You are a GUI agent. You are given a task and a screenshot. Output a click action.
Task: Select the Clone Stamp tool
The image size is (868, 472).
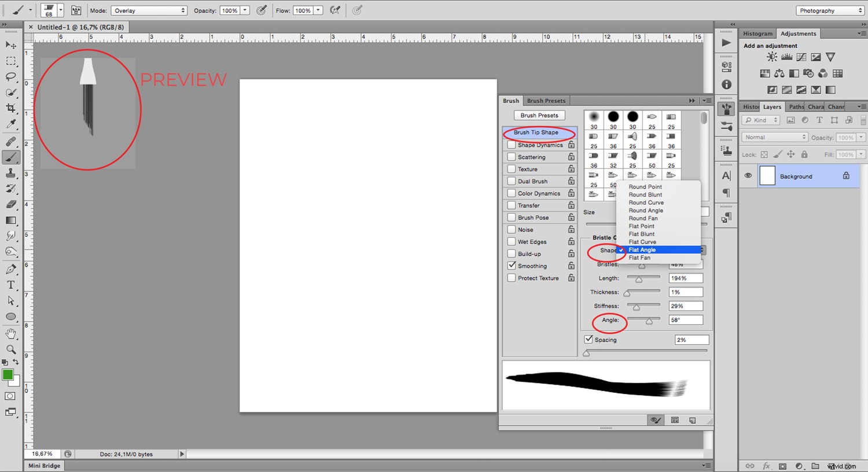coord(10,172)
